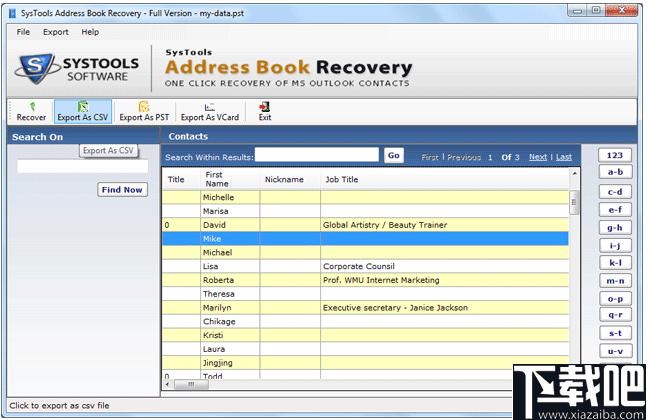Focus the Search Within Results field
Screen dimensions: 648x420
coord(317,155)
